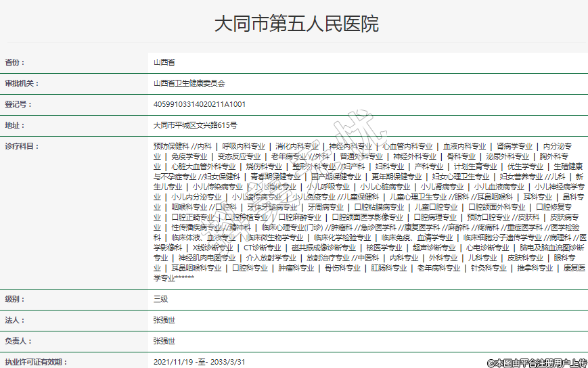The image size is (588, 368).
Task: Click the validity period 2021/11/19 -至- 2033/3/31
Action: pyautogui.click(x=199, y=361)
